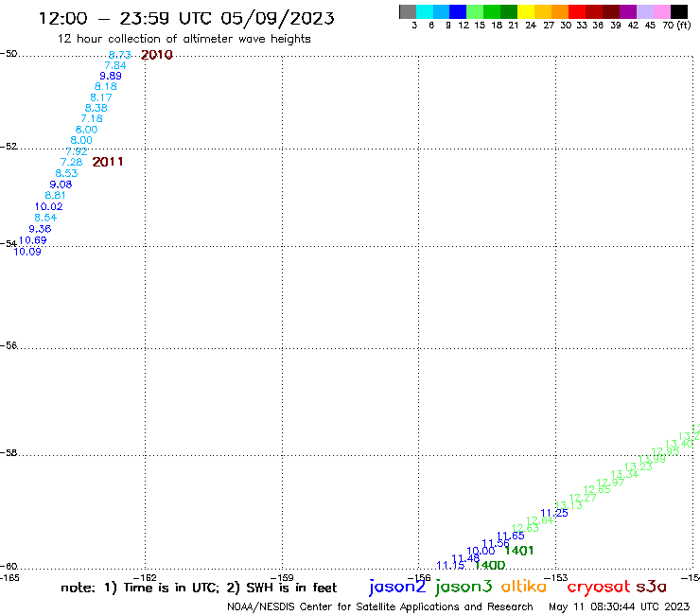Click the cyan swatch in the color scale
The image size is (700, 615).
[x=425, y=11]
